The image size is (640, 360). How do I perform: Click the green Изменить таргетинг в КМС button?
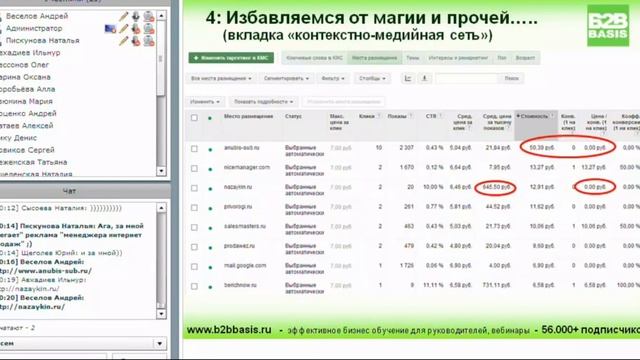(231, 58)
